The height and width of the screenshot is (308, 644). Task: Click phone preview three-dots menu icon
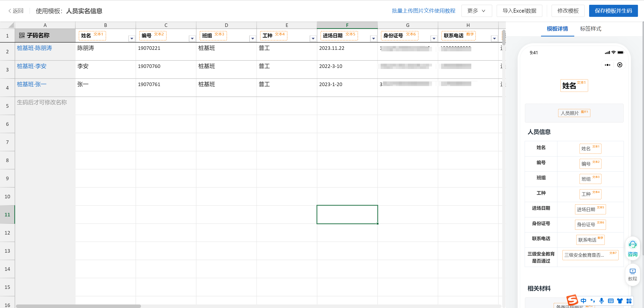point(607,65)
